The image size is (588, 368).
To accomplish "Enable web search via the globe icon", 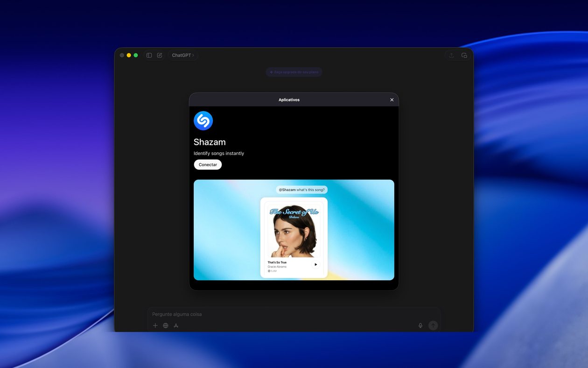I will coord(166,326).
